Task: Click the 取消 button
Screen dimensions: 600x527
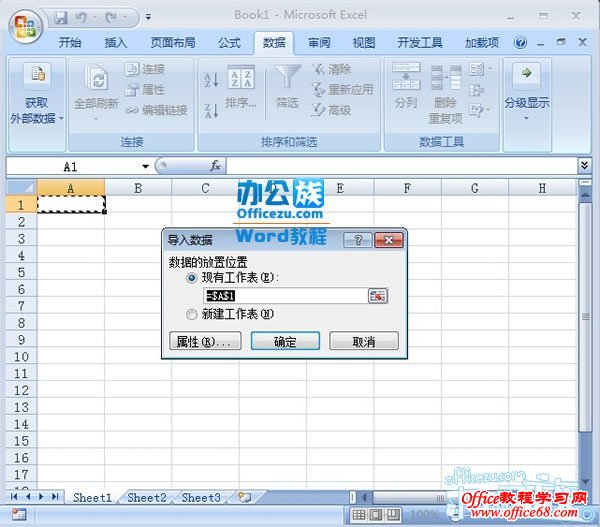Action: (364, 341)
